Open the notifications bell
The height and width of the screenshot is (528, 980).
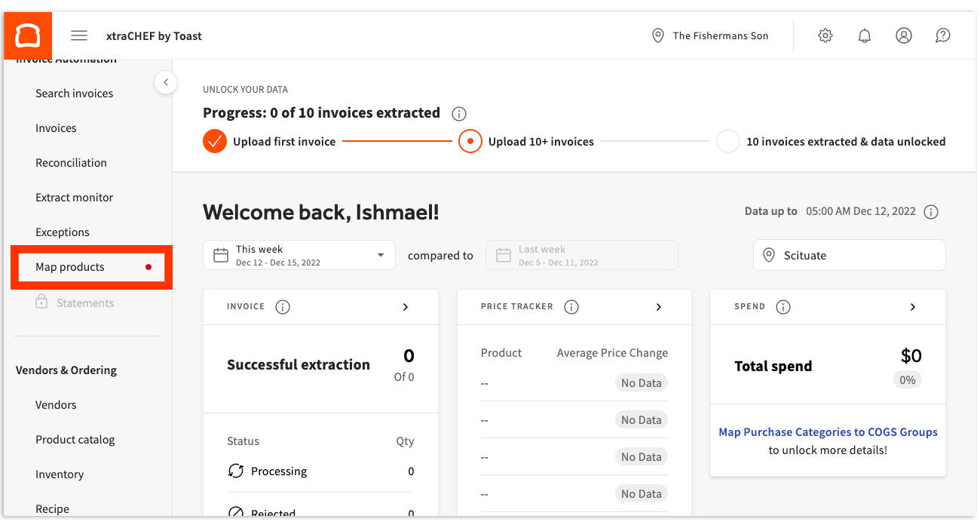coord(864,35)
